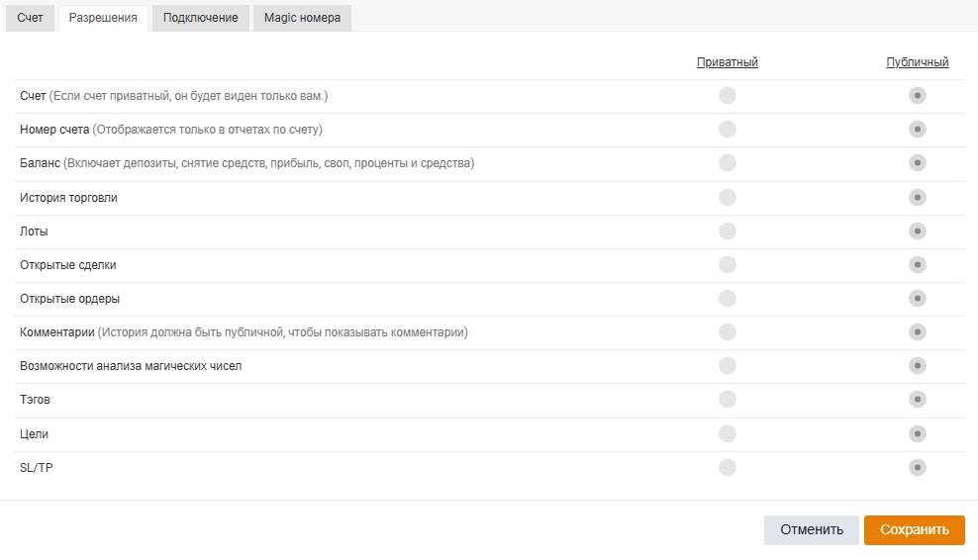Image resolution: width=978 pixels, height=560 pixels.
Task: Set Номер счета to Приватный
Action: (x=728, y=130)
